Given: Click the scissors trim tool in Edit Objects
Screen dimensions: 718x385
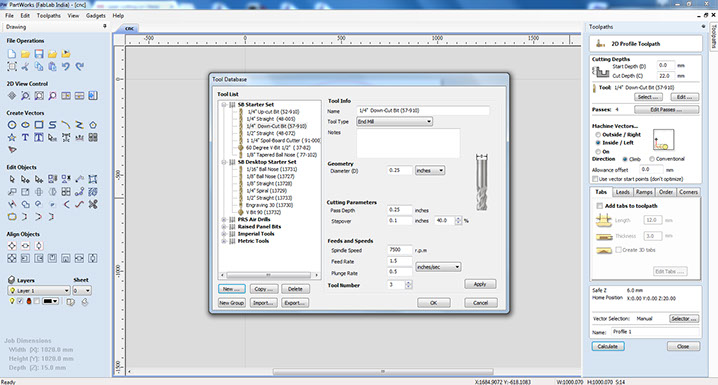Looking at the screenshot, I should [93, 204].
